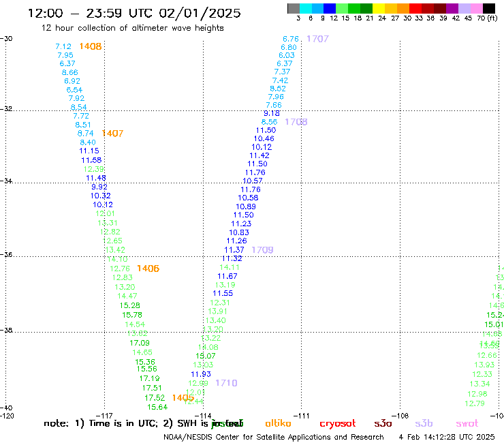Select the orange altika time label 1408
The height and width of the screenshot is (443, 504).
point(91,46)
